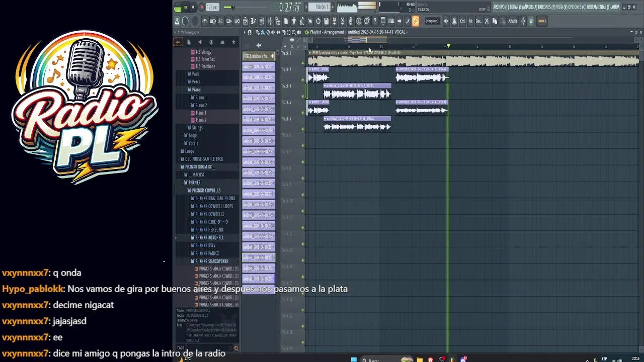The height and width of the screenshot is (362, 644).
Task: Open the cloud tab in browser
Action: [x=222, y=42]
